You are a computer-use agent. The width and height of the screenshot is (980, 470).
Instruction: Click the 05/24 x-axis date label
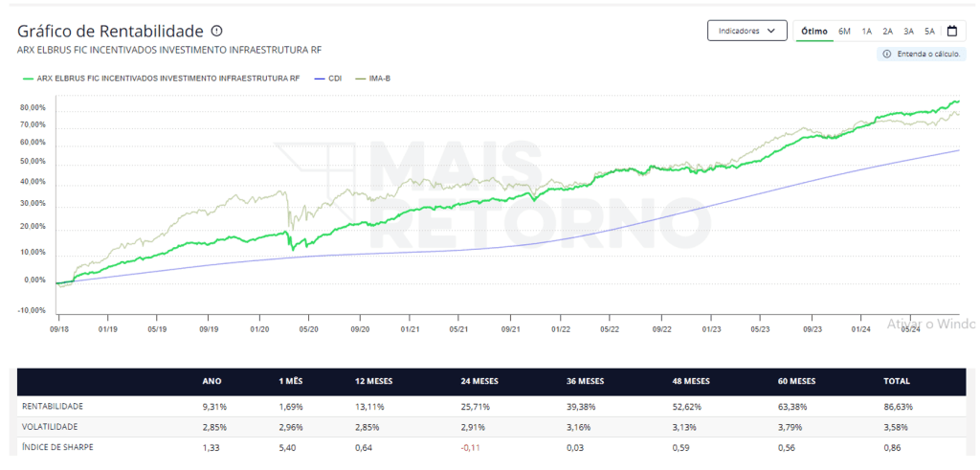(x=909, y=327)
